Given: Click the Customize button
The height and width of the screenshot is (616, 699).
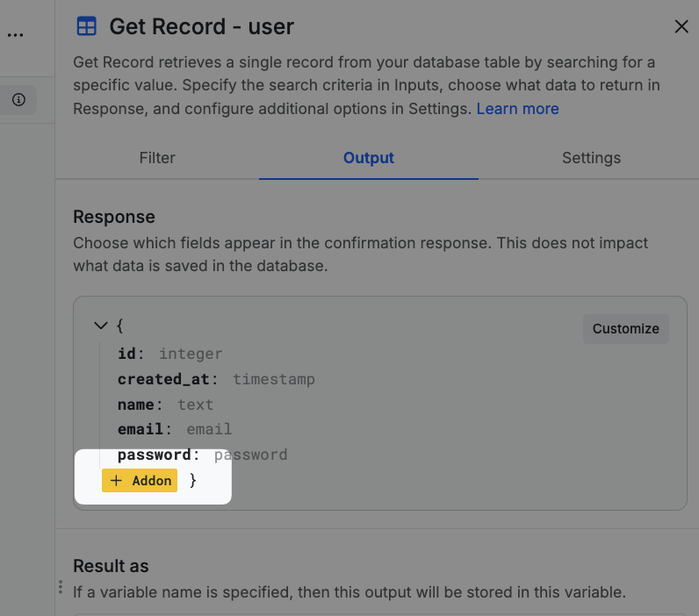Looking at the screenshot, I should click(x=625, y=329).
